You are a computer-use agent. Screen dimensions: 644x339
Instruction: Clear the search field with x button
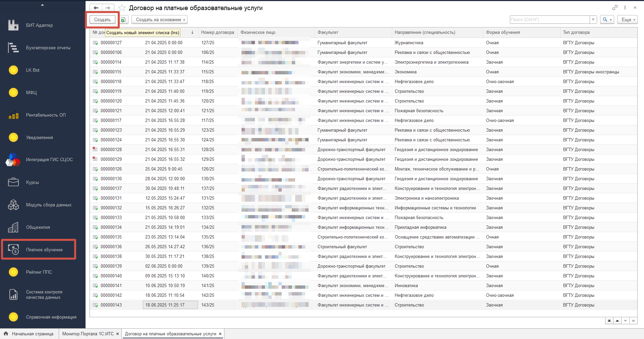(593, 19)
